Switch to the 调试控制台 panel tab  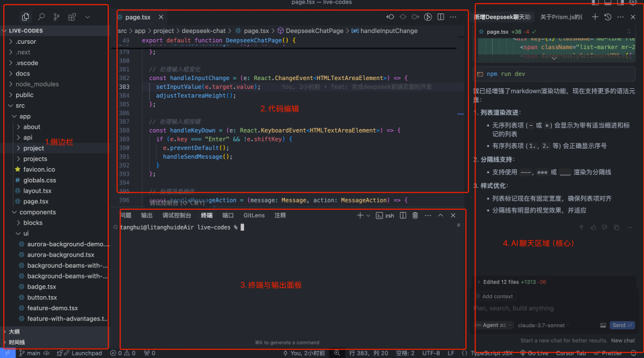click(x=176, y=215)
